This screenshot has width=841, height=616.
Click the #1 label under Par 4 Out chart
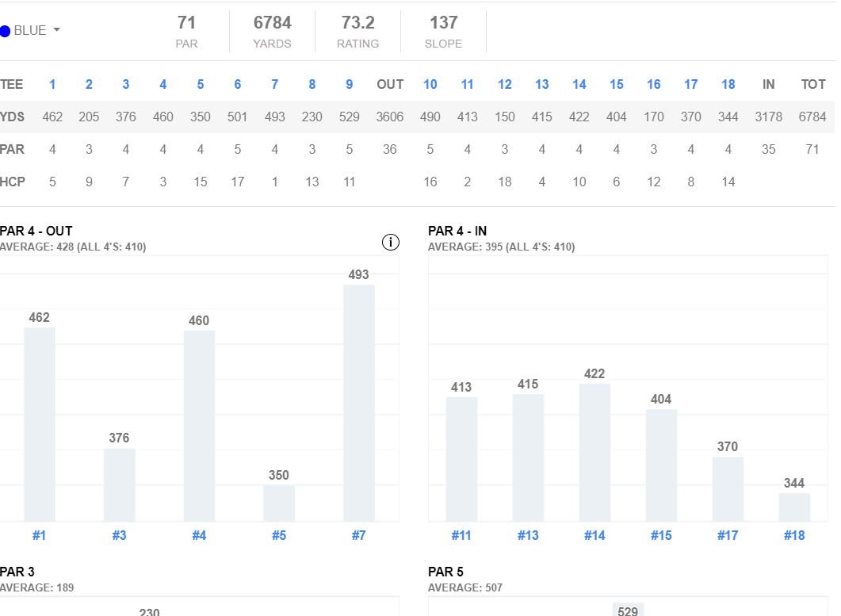pyautogui.click(x=39, y=536)
